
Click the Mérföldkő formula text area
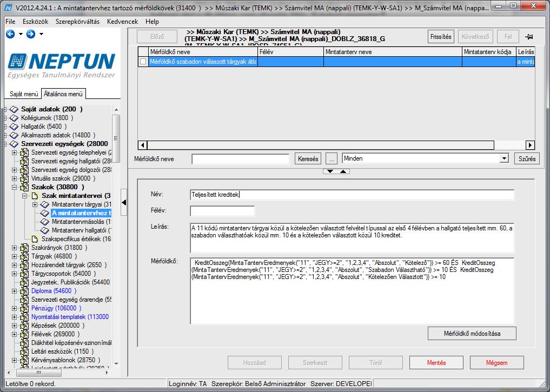point(352,291)
